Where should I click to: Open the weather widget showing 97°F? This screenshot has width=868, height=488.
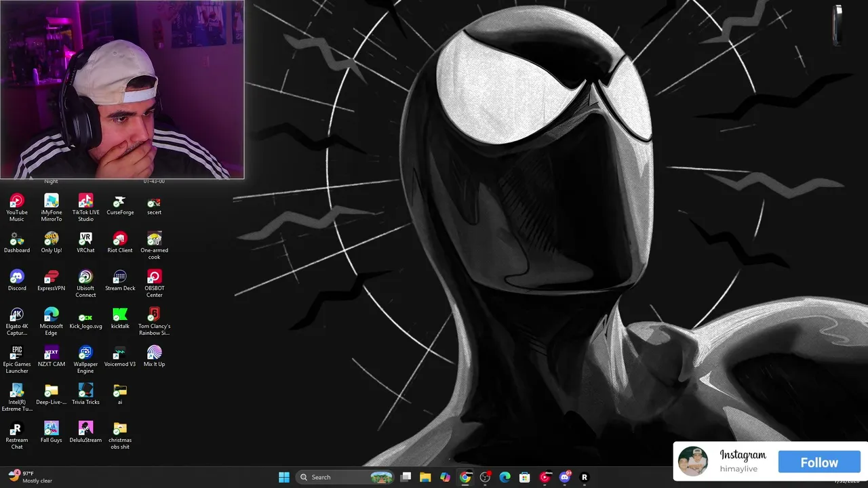(30, 477)
